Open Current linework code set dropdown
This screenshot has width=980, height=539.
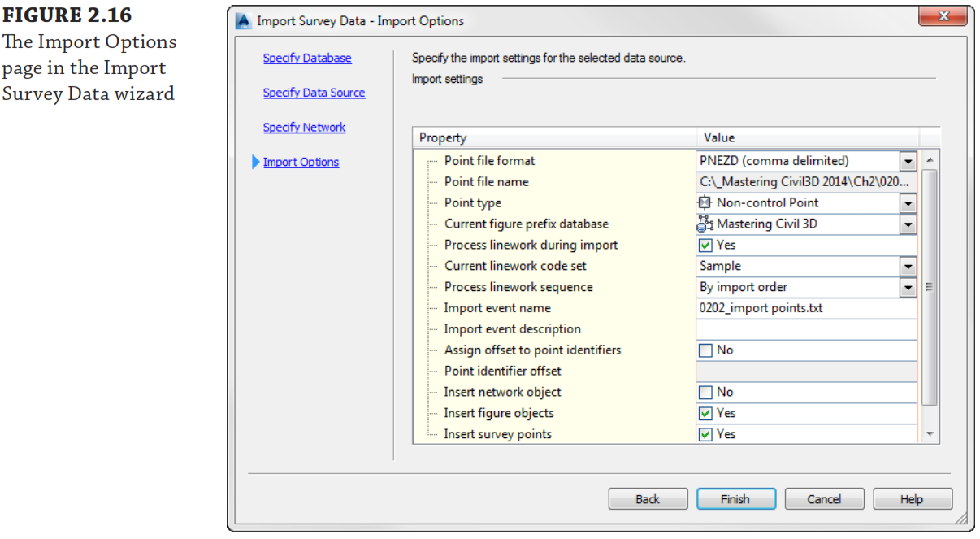tap(908, 267)
